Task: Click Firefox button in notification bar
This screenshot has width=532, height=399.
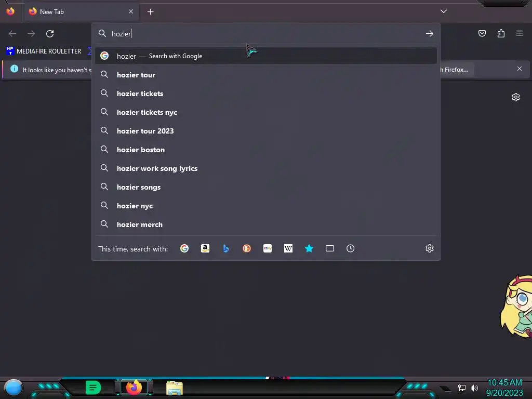Action: (x=456, y=70)
